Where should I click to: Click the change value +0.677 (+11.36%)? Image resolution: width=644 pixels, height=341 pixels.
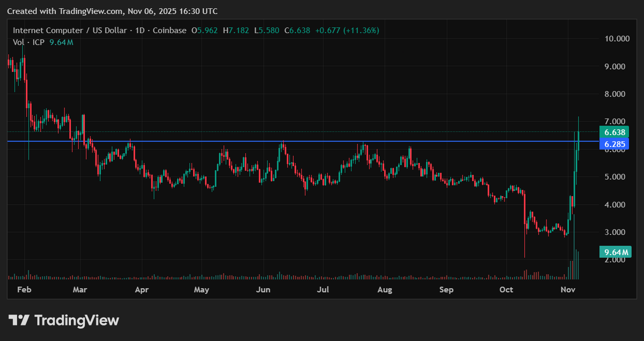347,31
